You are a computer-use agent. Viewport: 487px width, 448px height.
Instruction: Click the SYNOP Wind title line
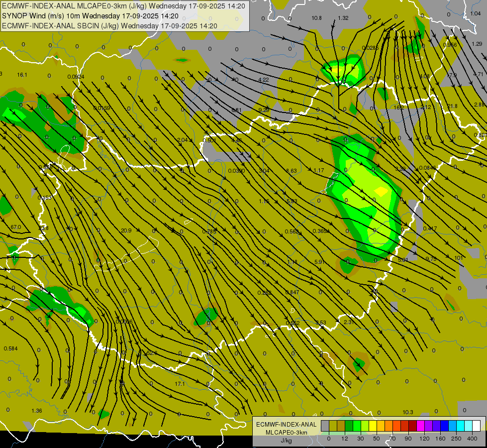click(x=90, y=16)
